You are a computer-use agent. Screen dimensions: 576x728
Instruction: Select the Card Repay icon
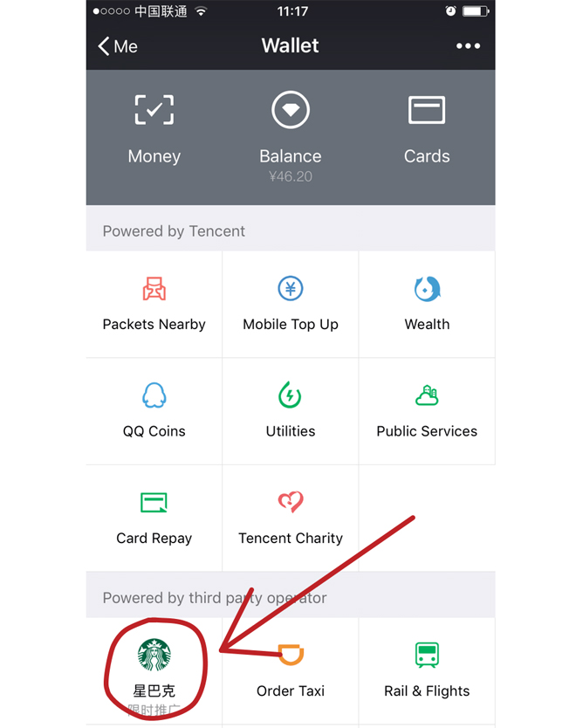point(154,503)
